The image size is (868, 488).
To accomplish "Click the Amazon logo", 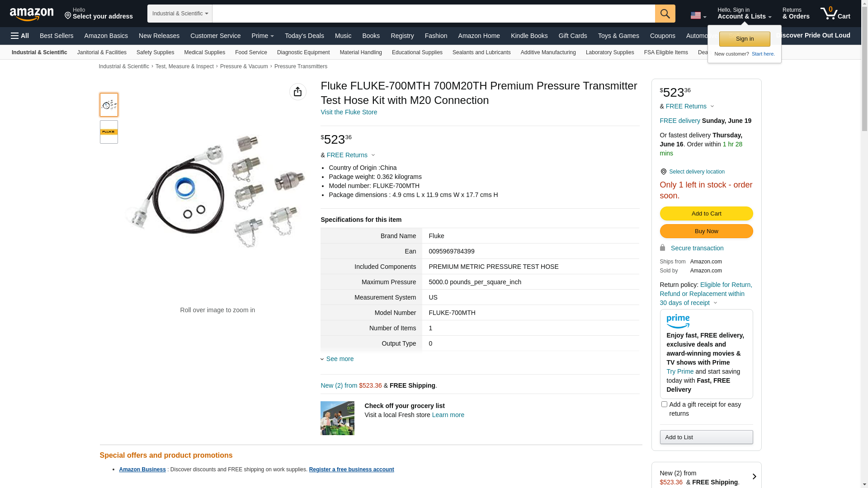I will pos(32,14).
